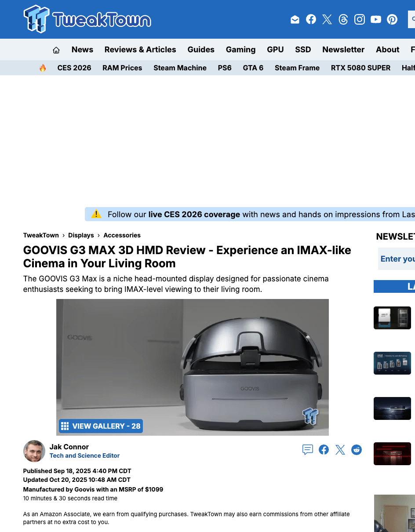Select the Gaming menu item
Image resolution: width=415 pixels, height=532 pixels.
[240, 50]
